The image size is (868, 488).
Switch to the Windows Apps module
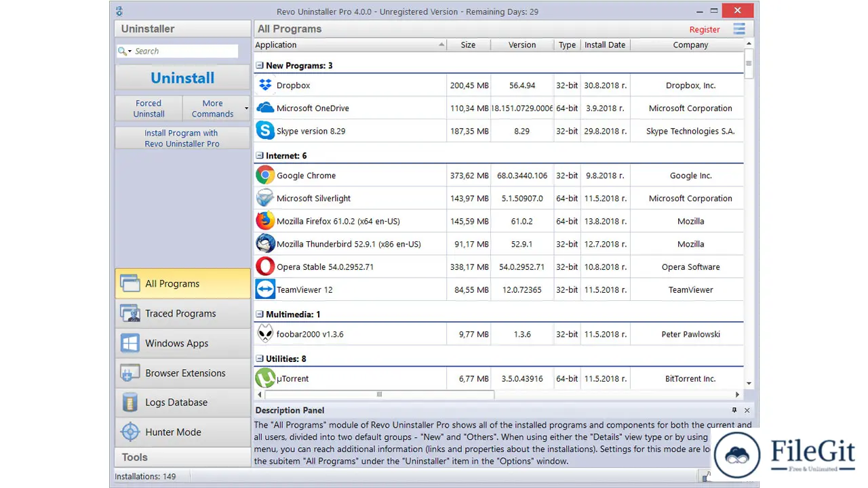[x=182, y=343]
